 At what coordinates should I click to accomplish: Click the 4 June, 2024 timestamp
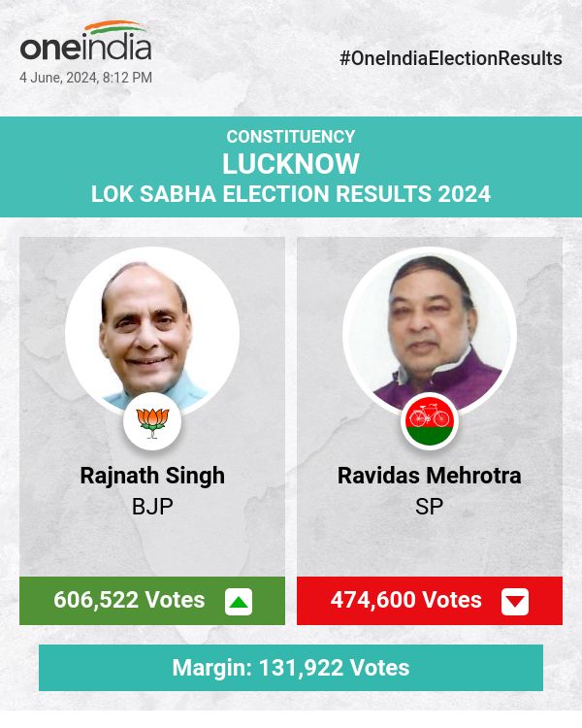pos(86,78)
